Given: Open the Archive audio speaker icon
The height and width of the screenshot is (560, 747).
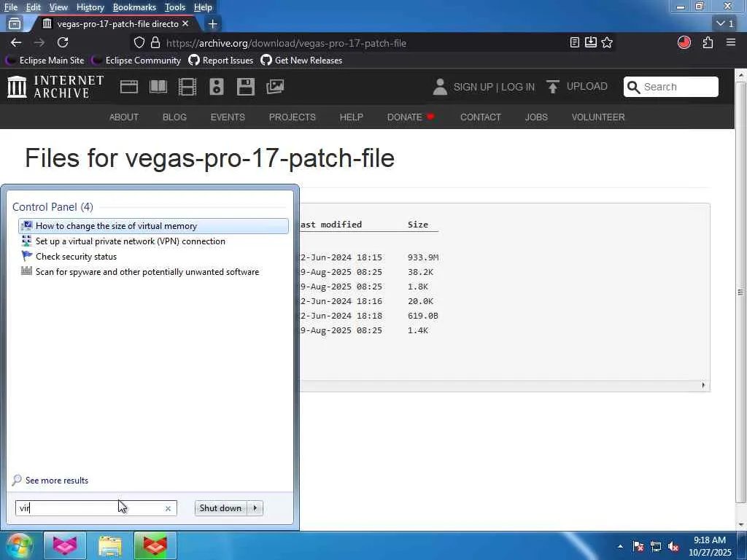Looking at the screenshot, I should [216, 87].
